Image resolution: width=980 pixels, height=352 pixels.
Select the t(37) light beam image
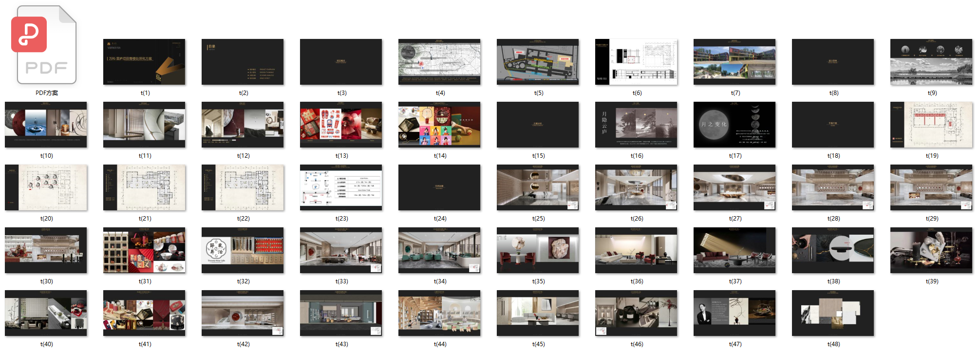click(735, 250)
